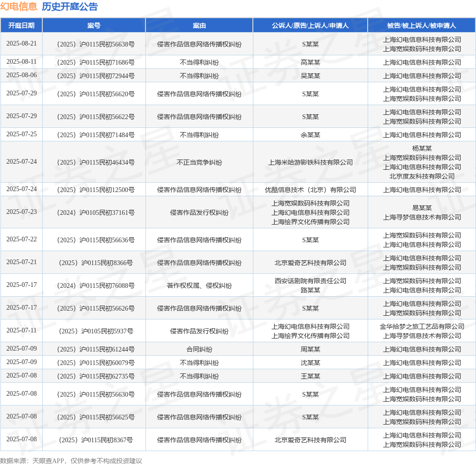Click plaintiff cell 沈某某
The width and height of the screenshot is (476, 465).
pos(310,363)
